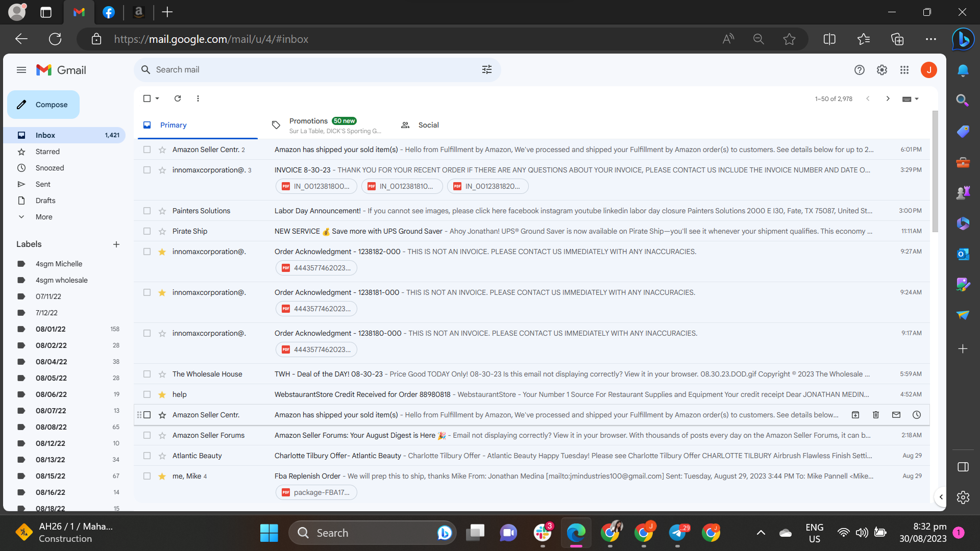Screen dimensions: 980x551
Task: Click the Windows taskbar Search box
Action: [x=373, y=533]
